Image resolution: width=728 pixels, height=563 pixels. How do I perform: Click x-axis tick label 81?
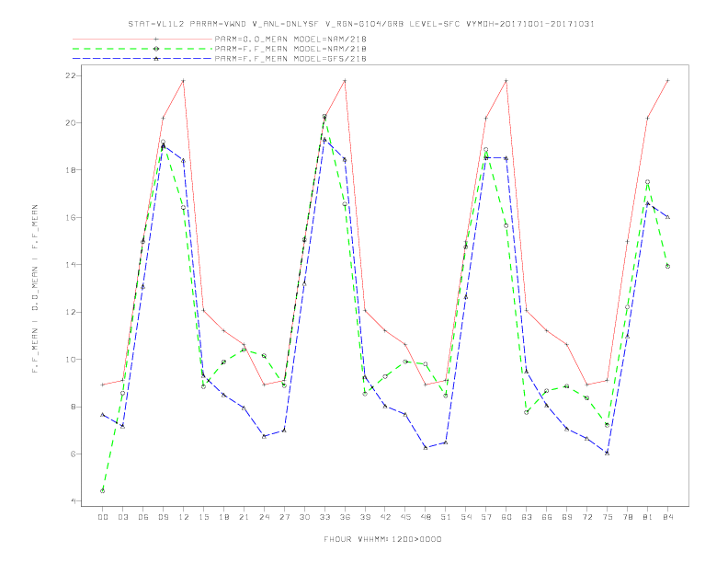coord(648,517)
